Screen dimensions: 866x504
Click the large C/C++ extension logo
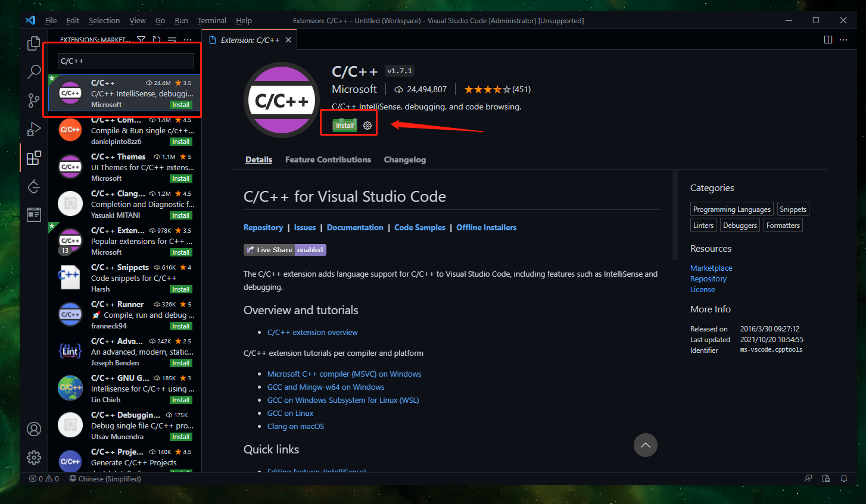click(282, 100)
